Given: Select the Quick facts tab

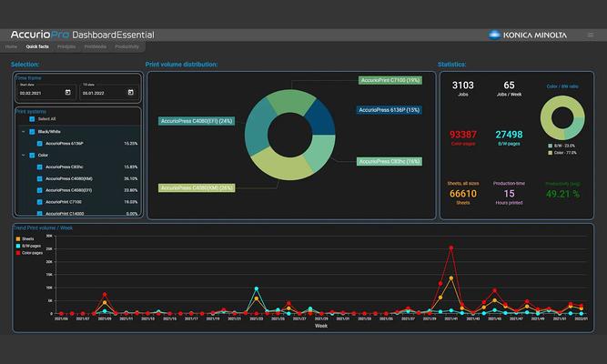Looking at the screenshot, I should [x=37, y=46].
